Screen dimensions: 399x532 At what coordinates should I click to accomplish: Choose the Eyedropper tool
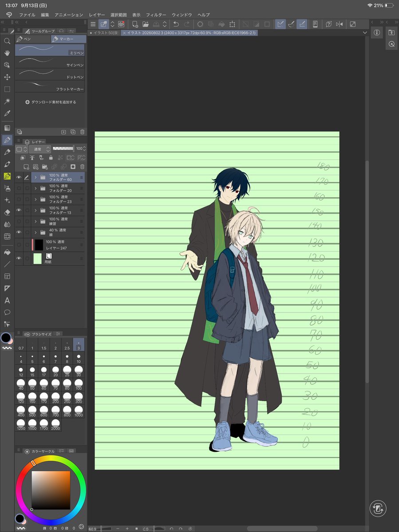[x=7, y=113]
